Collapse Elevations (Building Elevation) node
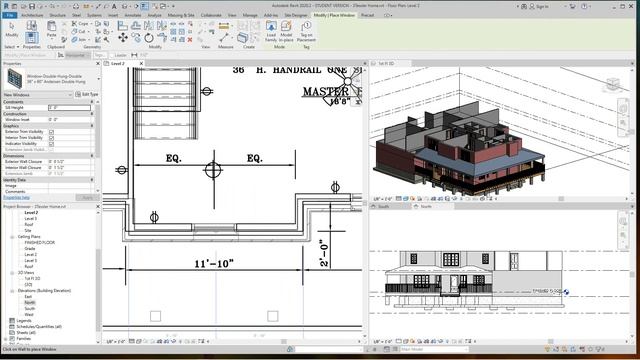The height and width of the screenshot is (360, 640). pyautogui.click(x=12, y=291)
